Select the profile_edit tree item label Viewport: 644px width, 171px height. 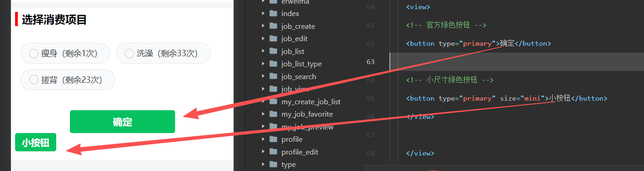point(300,152)
